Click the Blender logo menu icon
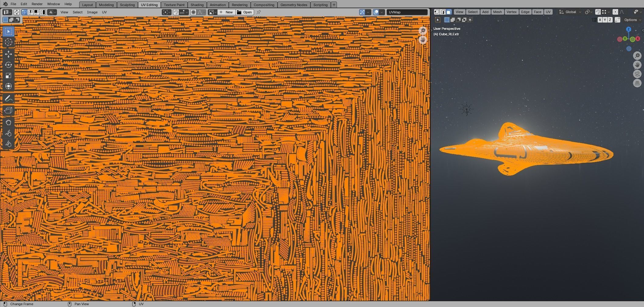The width and height of the screenshot is (644, 307). click(x=5, y=4)
